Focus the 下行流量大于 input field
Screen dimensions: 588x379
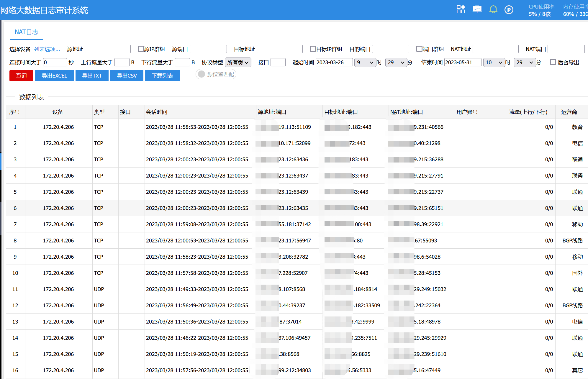pos(182,62)
